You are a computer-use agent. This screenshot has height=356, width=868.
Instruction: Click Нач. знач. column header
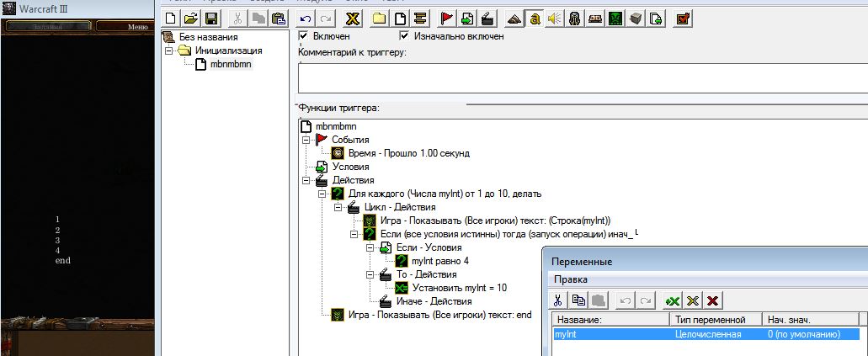coord(809,320)
